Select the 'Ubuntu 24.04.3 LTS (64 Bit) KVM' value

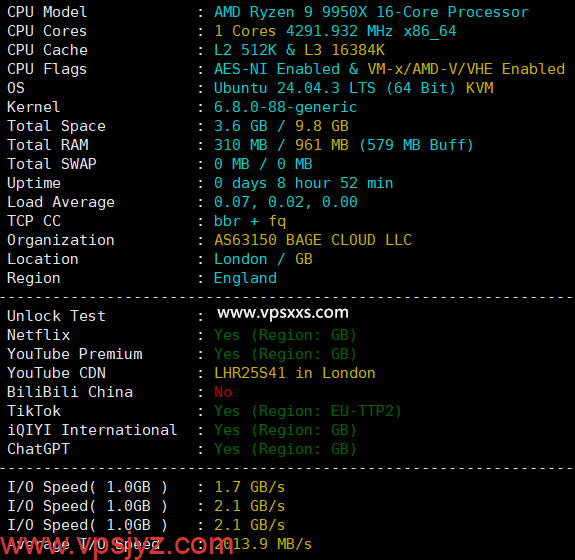click(354, 88)
